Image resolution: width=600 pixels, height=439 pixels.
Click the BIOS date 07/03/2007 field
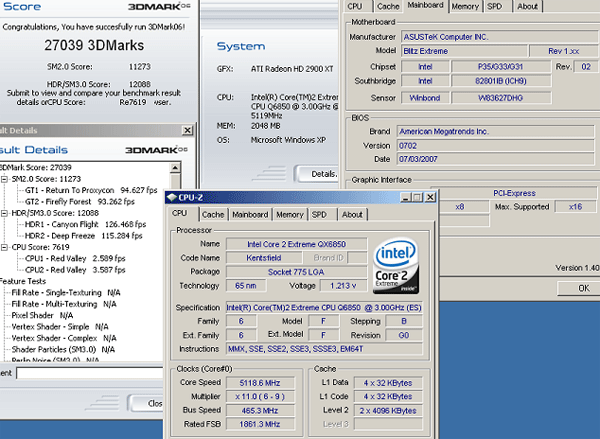pos(496,159)
